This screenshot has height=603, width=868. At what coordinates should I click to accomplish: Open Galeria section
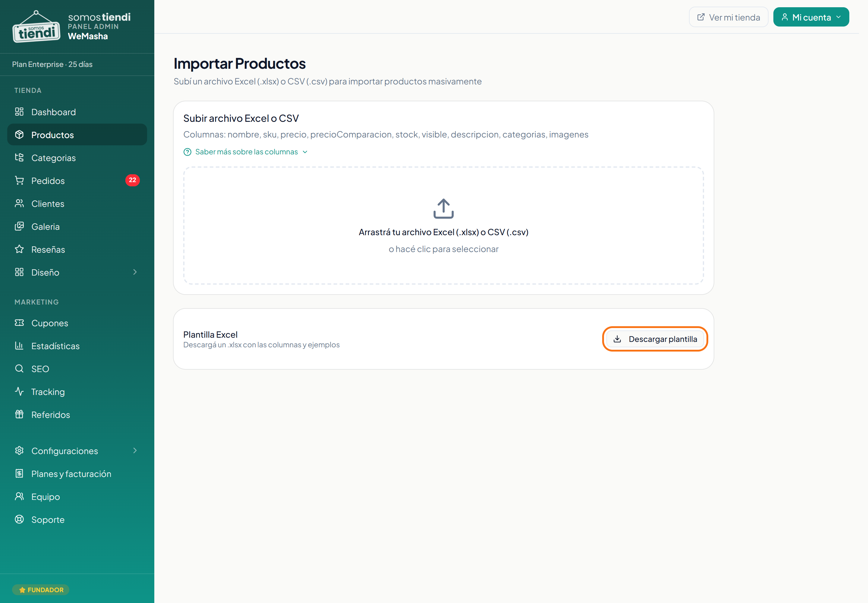pos(77,226)
